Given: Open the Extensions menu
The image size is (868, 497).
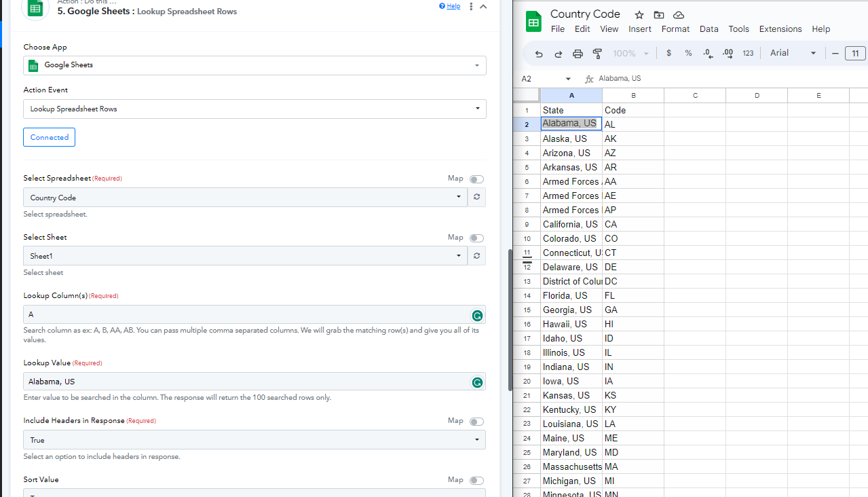Looking at the screenshot, I should click(x=780, y=29).
